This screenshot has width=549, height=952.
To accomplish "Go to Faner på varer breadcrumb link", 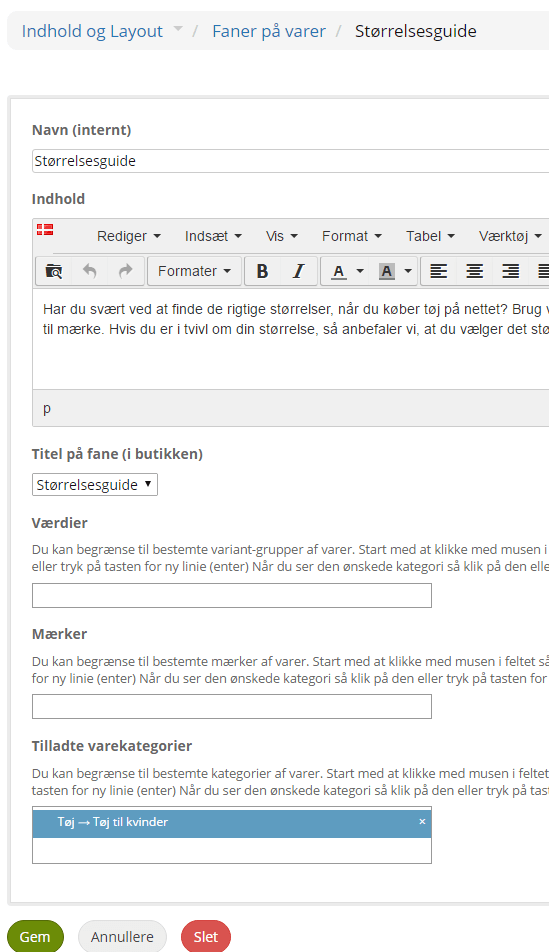I will 268,31.
